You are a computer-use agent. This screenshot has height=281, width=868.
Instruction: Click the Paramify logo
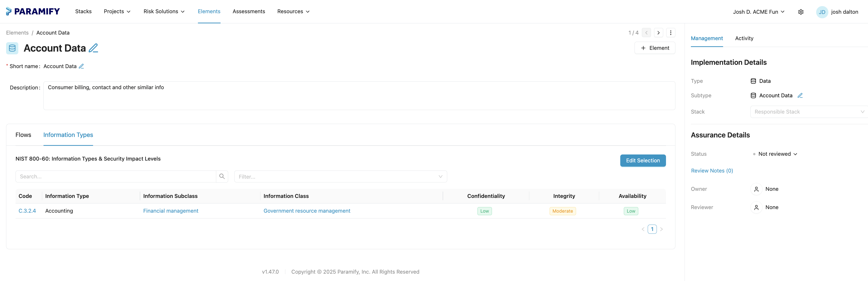pyautogui.click(x=33, y=11)
